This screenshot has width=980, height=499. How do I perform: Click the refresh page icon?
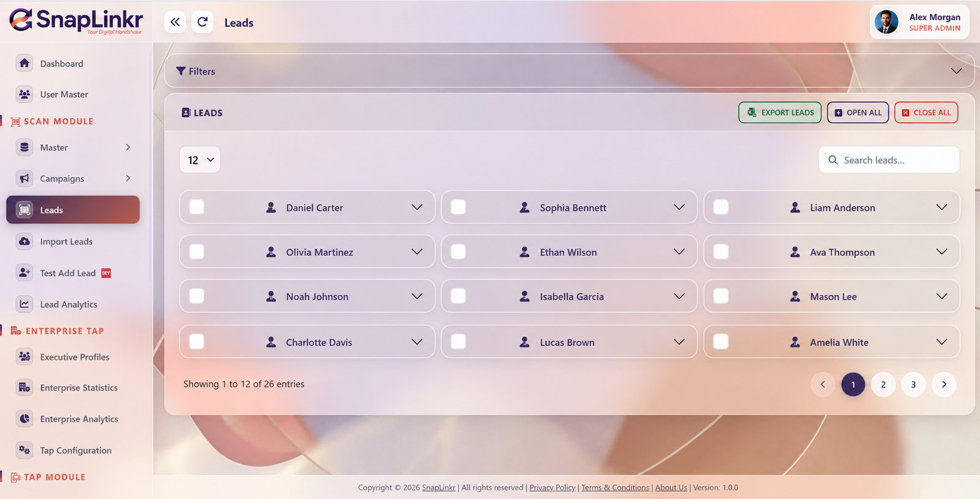click(x=202, y=22)
